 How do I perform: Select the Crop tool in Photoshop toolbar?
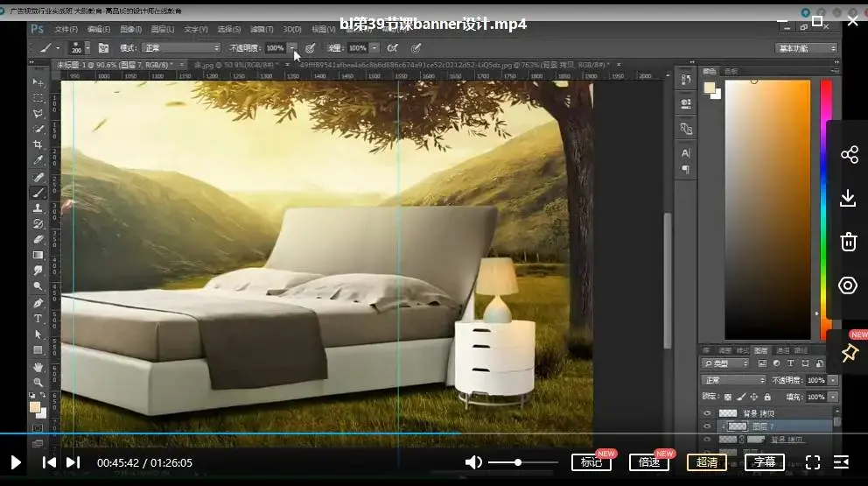pyautogui.click(x=38, y=144)
